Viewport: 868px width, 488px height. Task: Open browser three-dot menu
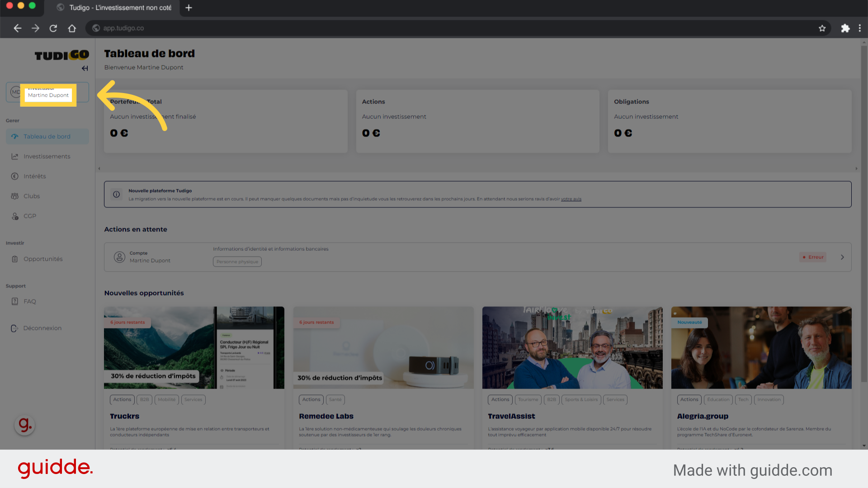click(x=860, y=28)
